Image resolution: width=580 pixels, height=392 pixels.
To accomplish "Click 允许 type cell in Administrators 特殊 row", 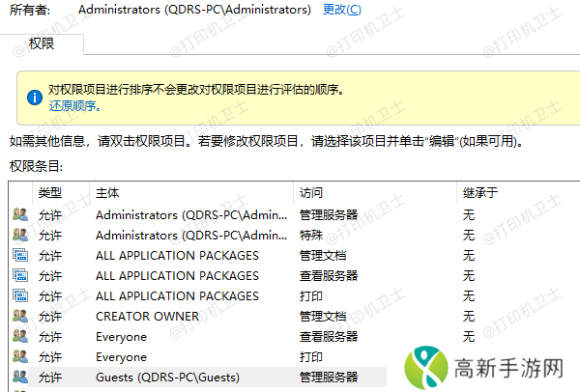I will click(x=50, y=235).
